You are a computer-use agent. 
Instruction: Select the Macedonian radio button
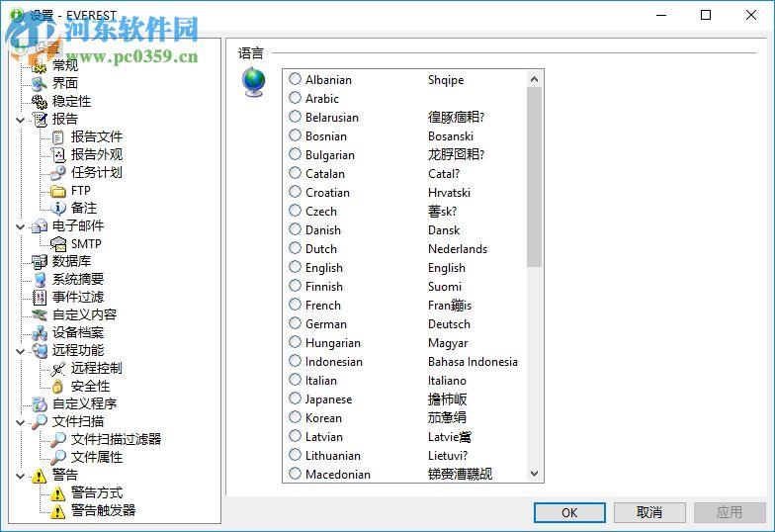point(295,473)
